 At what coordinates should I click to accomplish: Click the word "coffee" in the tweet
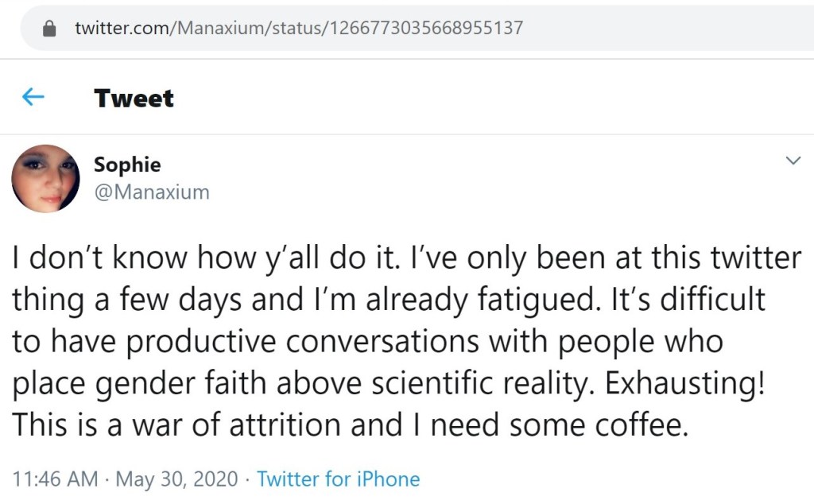coord(642,426)
